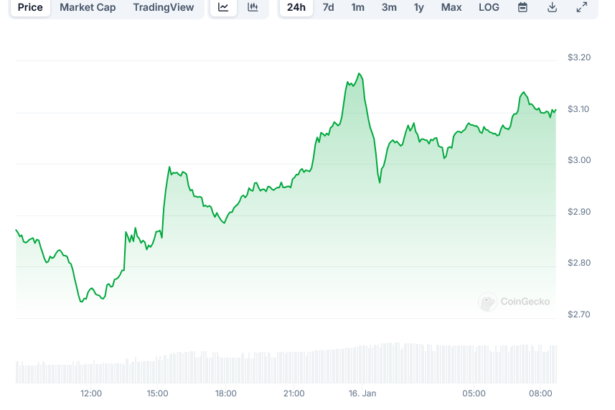Select the Price tab
This screenshot has height=410, width=615.
point(30,8)
